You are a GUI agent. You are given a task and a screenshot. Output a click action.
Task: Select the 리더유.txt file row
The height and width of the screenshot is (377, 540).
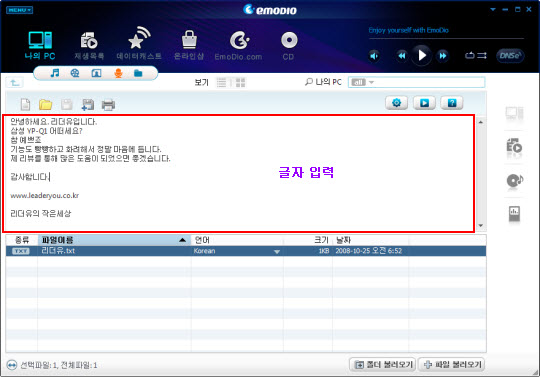246,251
